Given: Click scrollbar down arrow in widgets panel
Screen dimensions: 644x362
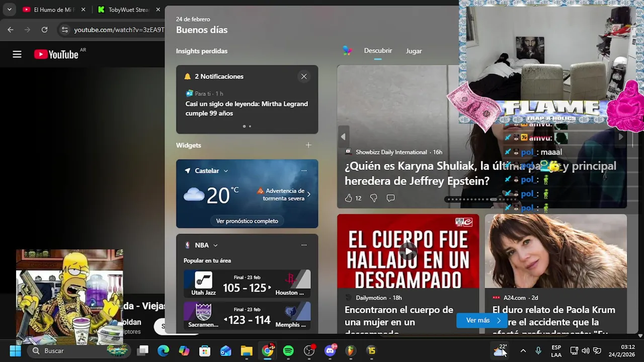Looking at the screenshot, I should click(x=640, y=336).
